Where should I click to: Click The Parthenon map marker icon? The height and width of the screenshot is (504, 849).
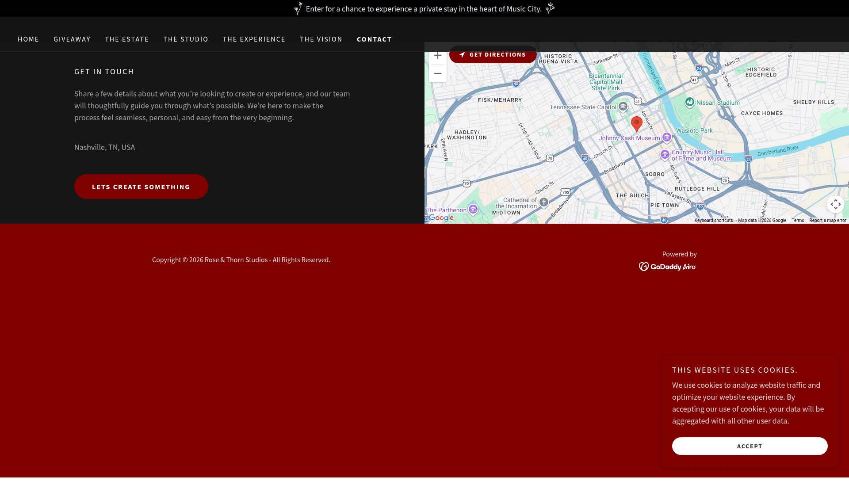(473, 209)
